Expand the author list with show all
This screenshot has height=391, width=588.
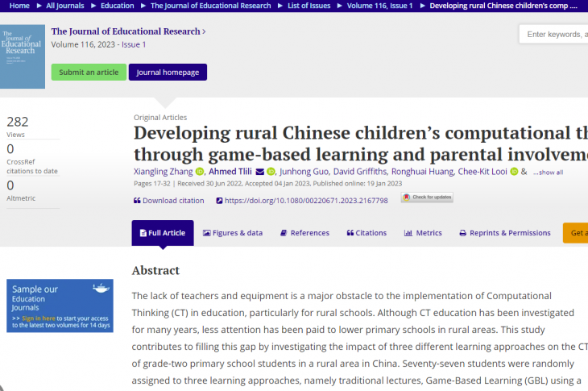(549, 173)
